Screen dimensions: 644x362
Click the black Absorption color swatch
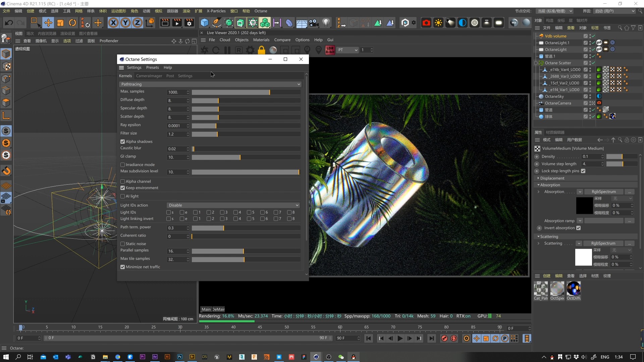pyautogui.click(x=584, y=205)
